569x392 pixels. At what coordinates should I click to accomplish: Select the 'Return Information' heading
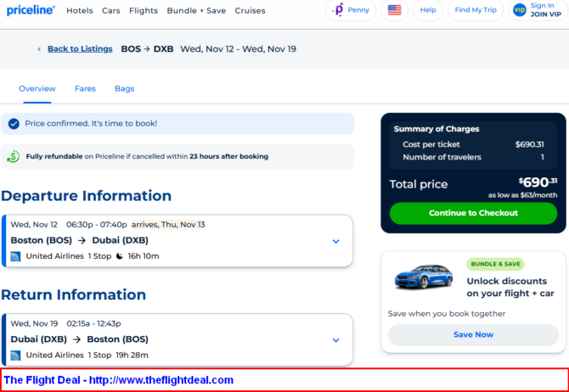(74, 294)
